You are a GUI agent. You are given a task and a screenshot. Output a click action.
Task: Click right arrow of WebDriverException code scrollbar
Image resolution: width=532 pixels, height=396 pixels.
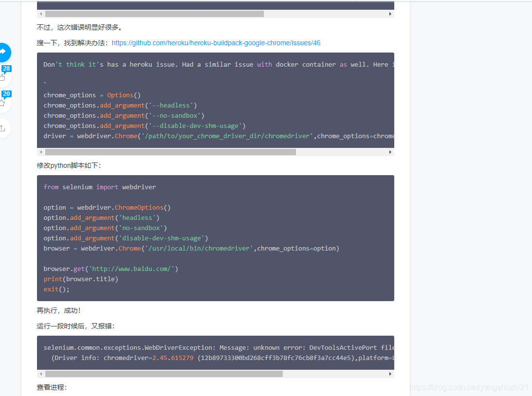point(390,374)
